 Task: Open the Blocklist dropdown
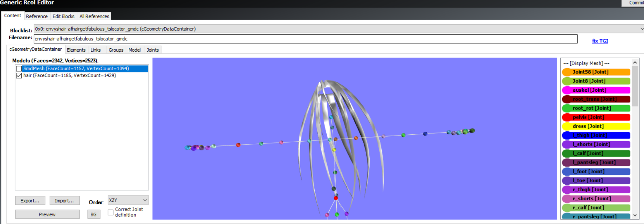tap(641, 29)
